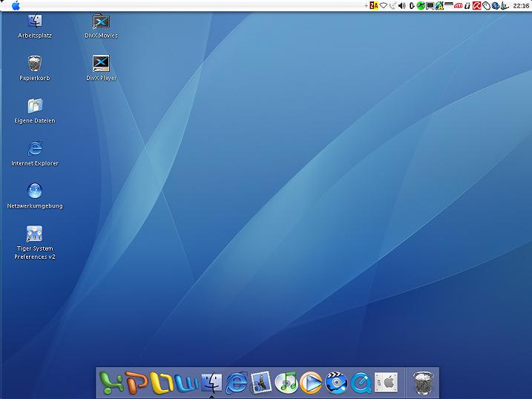
Task: Open System Preferences from the dock
Action: 386,382
